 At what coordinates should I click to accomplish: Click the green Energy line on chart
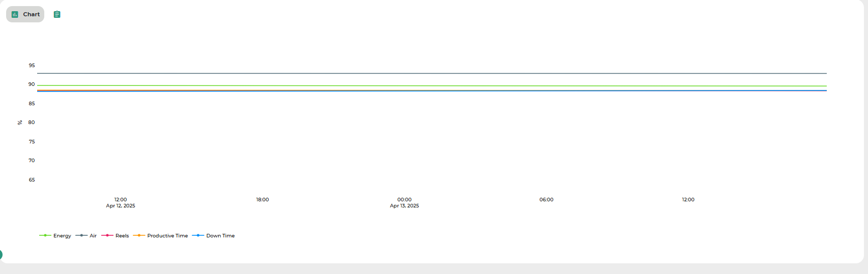tap(431, 86)
